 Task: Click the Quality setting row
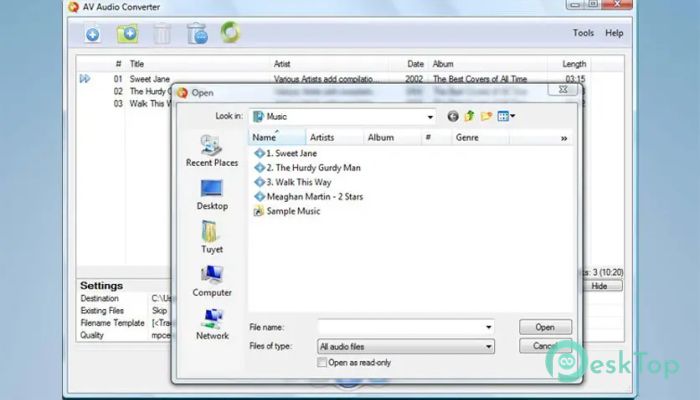pyautogui.click(x=124, y=335)
